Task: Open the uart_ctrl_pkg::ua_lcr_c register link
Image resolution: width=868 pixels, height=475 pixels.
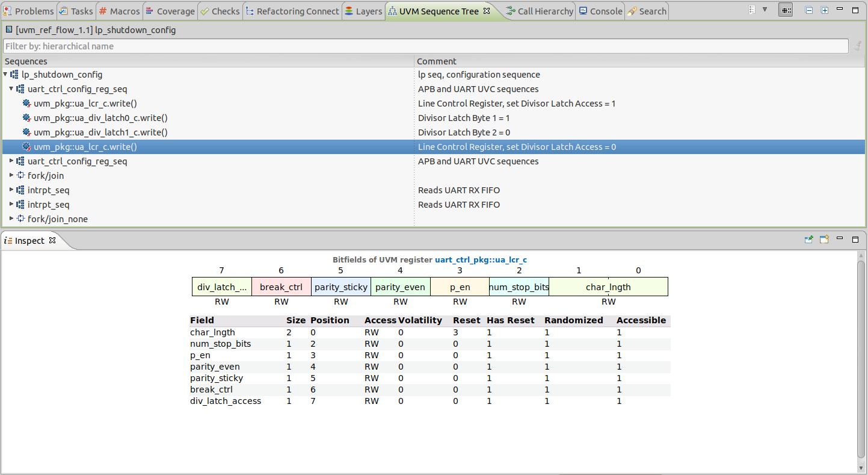Action: point(481,260)
